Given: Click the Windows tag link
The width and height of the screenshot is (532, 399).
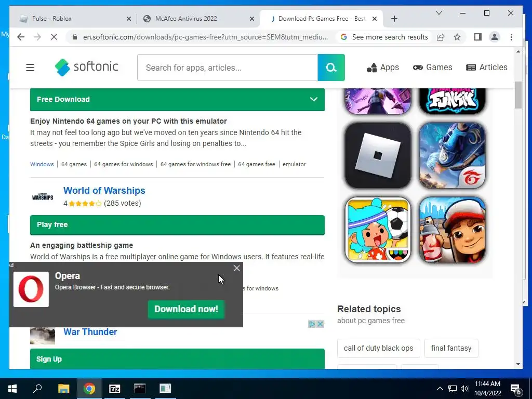Looking at the screenshot, I should click(42, 164).
